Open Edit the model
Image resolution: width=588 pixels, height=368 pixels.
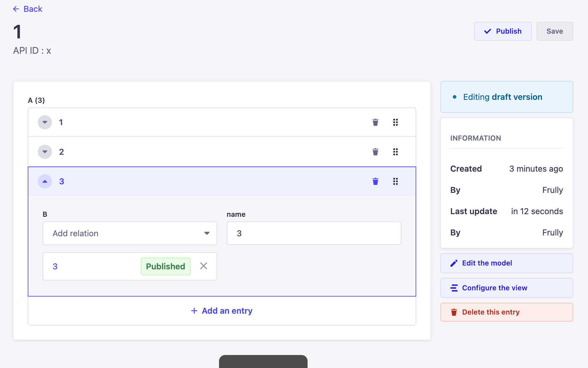coord(507,263)
